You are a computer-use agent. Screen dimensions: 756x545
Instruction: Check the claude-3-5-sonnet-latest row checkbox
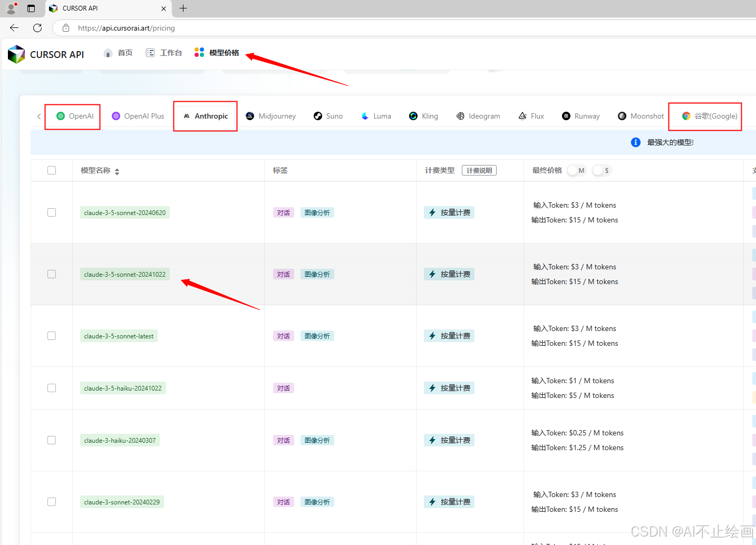(52, 336)
